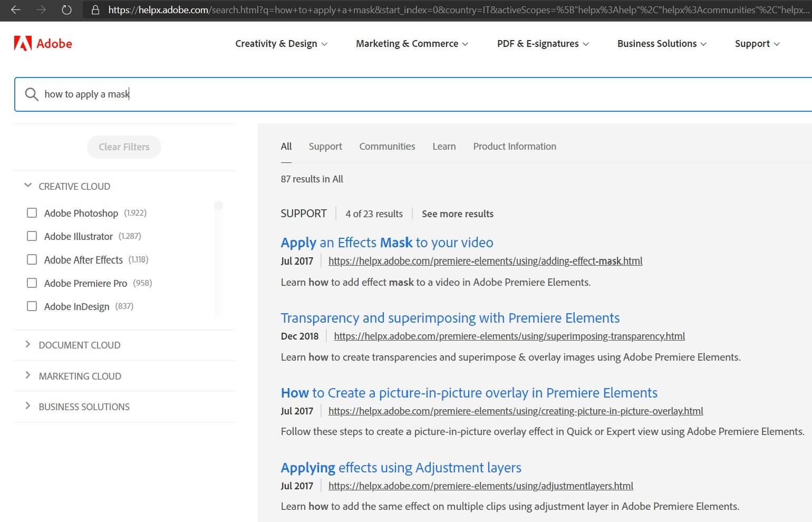This screenshot has width=812, height=522.
Task: Click the address bar padlock icon
Action: tap(95, 10)
